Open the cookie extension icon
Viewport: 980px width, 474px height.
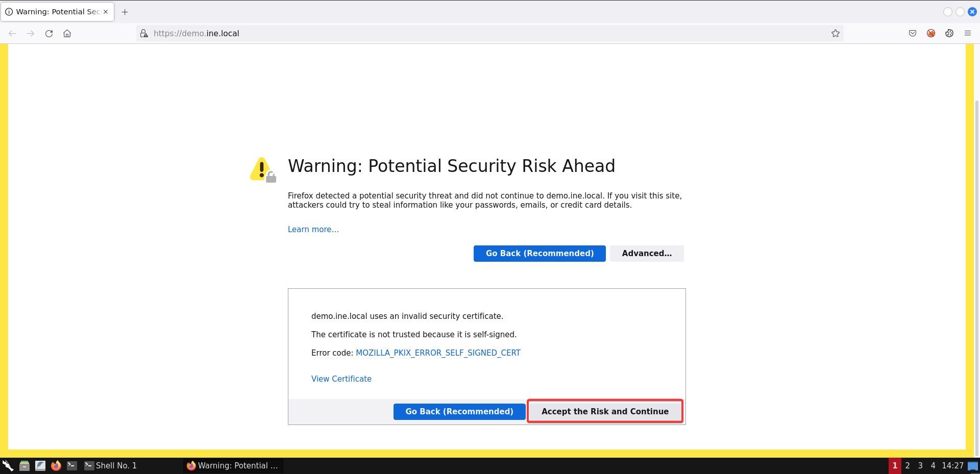(x=949, y=33)
